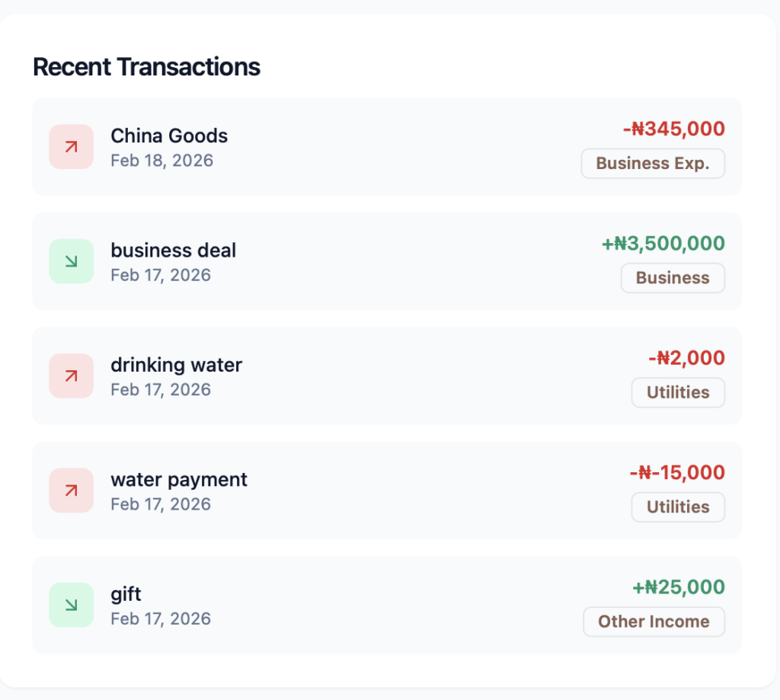The height and width of the screenshot is (700, 780).
Task: Open the drinking water transaction title
Action: (x=176, y=365)
